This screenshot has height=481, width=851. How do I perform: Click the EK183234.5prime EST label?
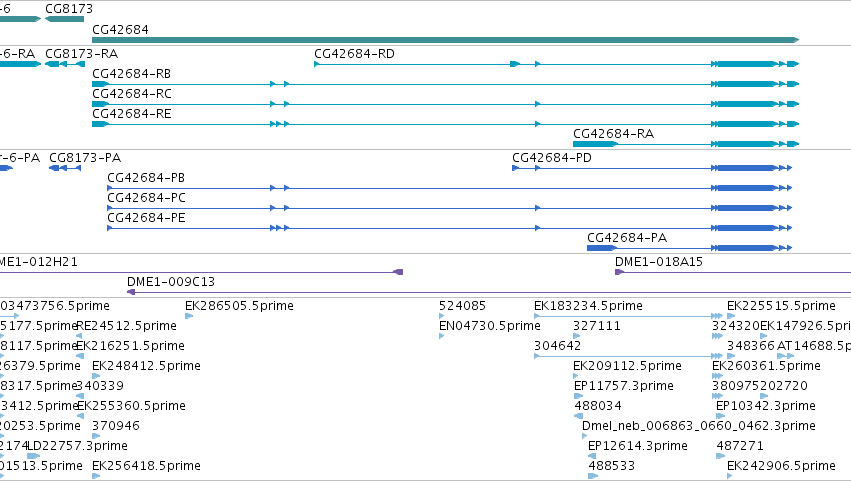[x=588, y=306]
